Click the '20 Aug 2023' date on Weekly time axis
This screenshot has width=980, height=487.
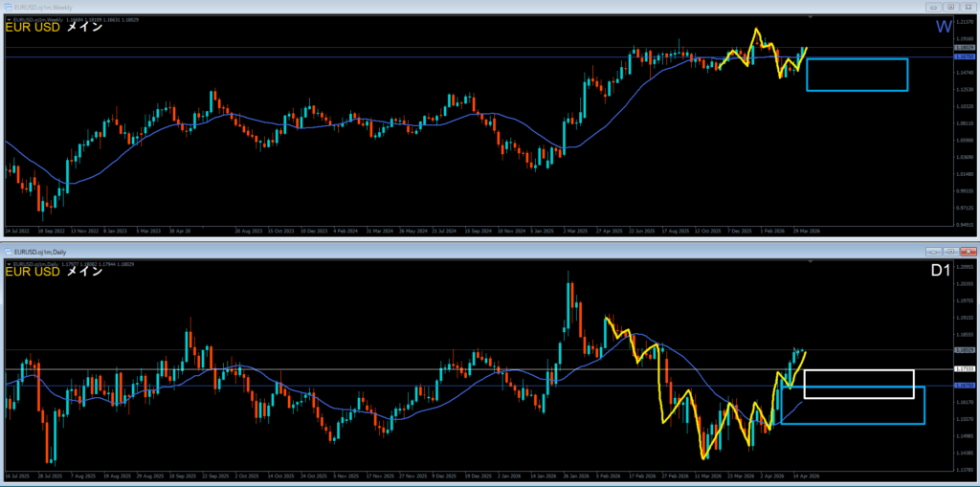(x=247, y=231)
